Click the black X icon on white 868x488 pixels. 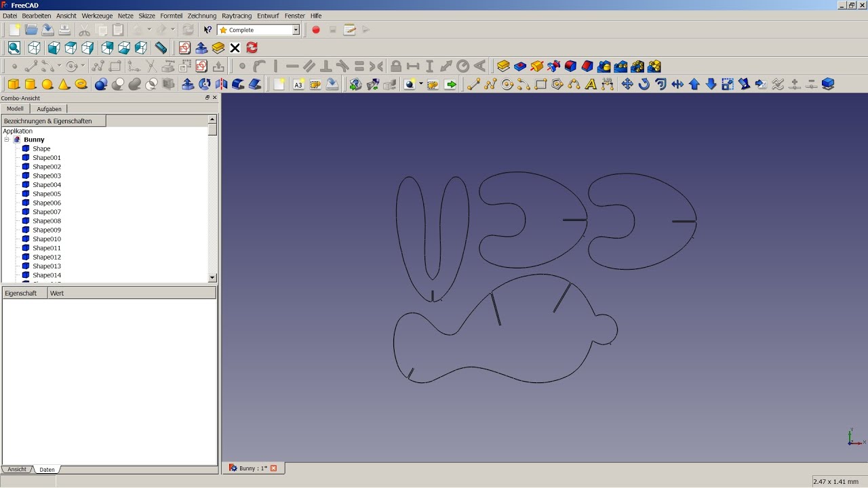pos(235,47)
